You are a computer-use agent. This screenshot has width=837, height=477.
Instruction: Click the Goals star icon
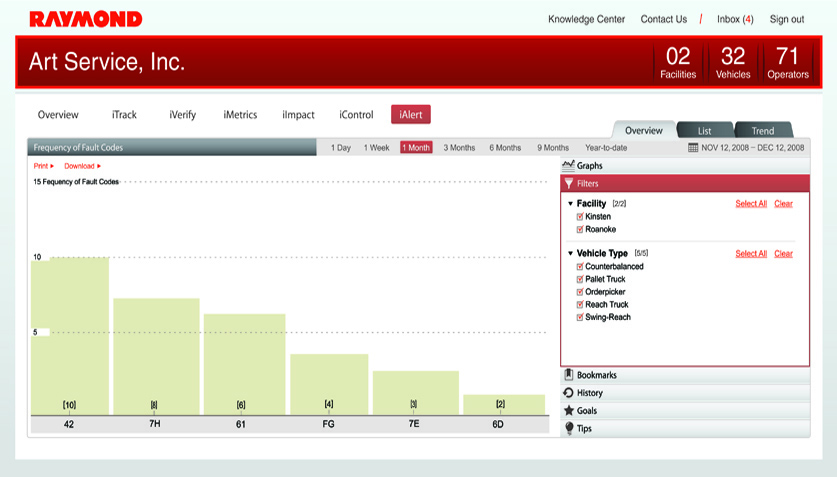click(x=568, y=410)
